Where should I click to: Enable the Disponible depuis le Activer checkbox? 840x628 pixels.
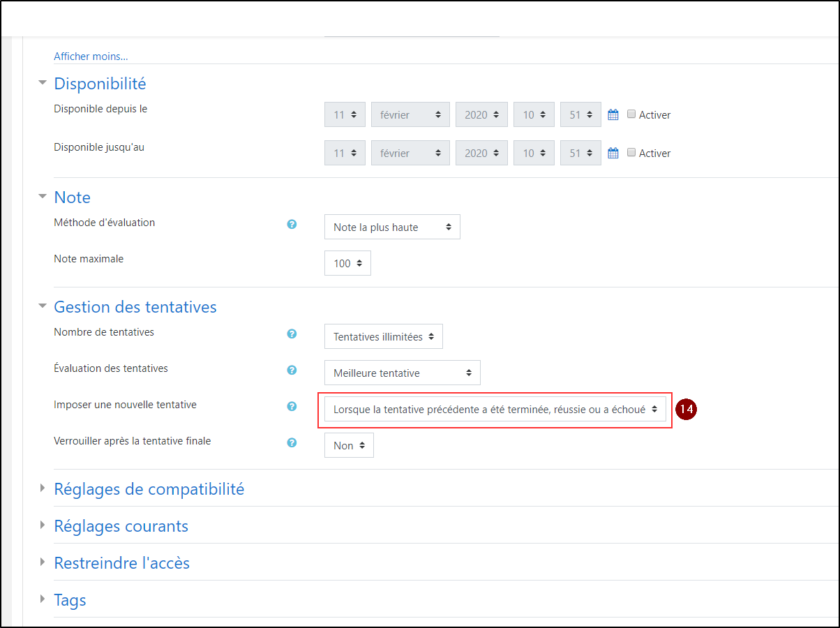631,114
